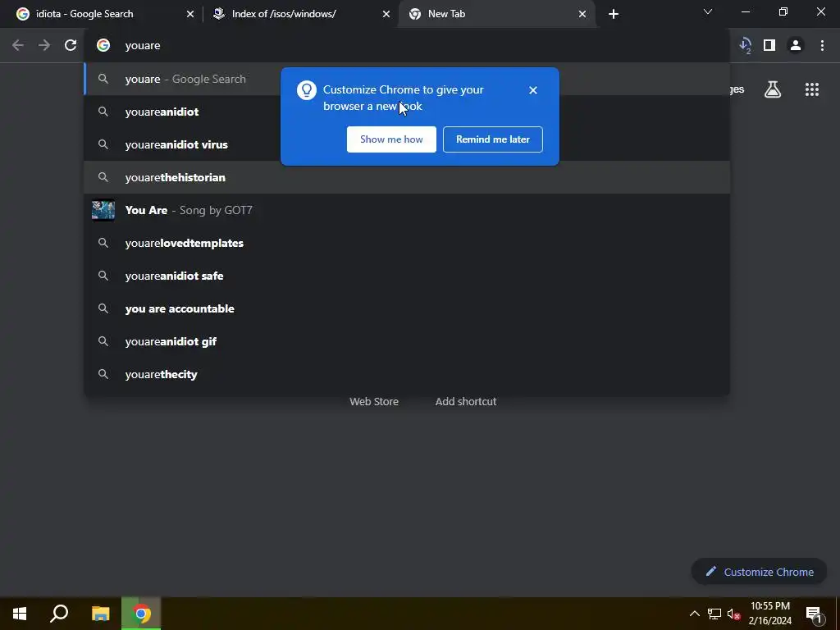
Task: Reload the page with the refresh icon
Action: [x=71, y=46]
